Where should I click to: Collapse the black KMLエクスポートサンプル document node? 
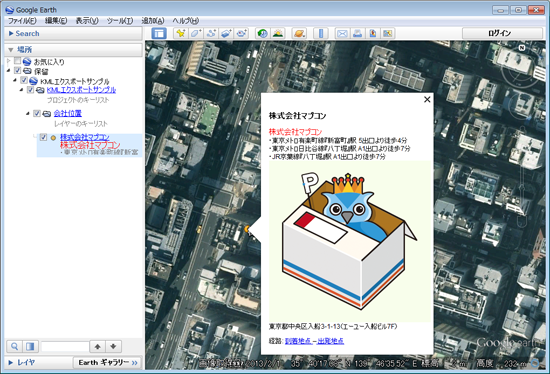coord(15,80)
